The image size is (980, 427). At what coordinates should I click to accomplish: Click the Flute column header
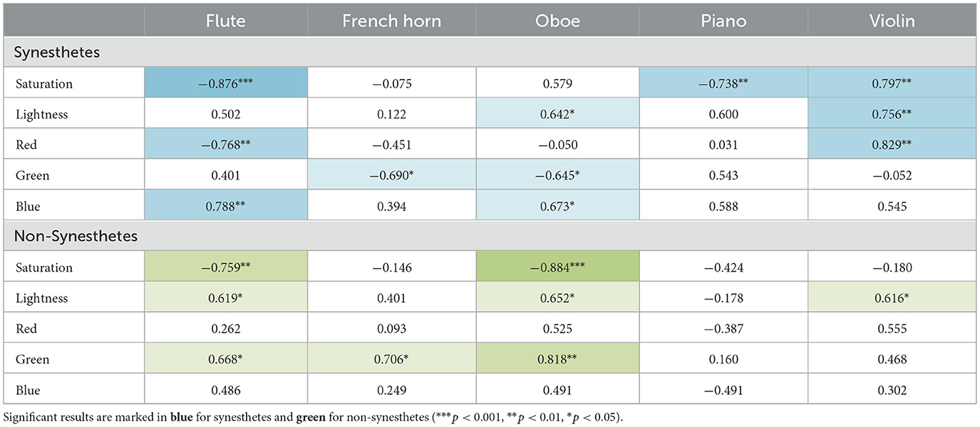click(225, 21)
